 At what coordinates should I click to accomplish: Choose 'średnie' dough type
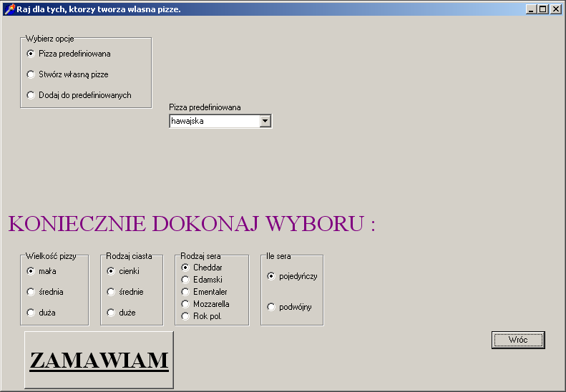pos(111,292)
